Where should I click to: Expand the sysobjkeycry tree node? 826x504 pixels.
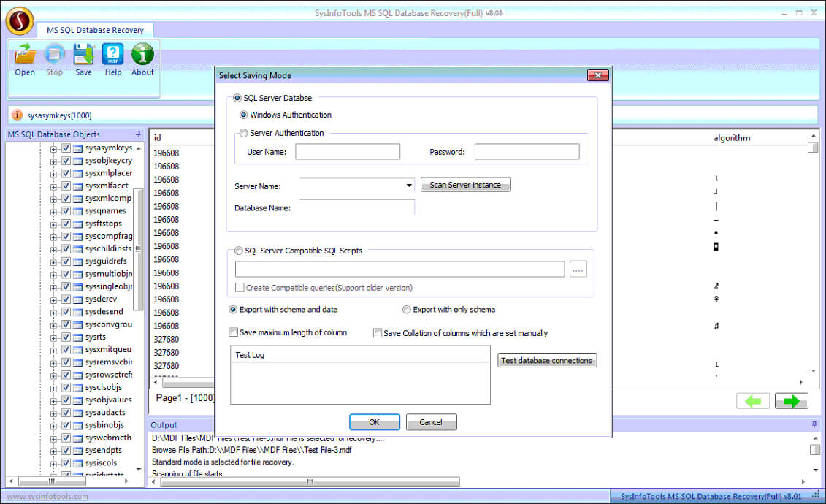54,160
